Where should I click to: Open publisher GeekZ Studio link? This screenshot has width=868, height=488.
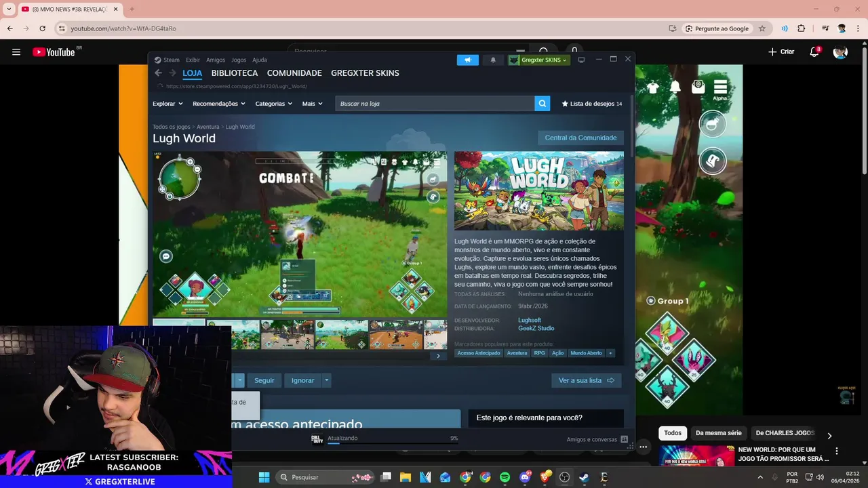click(x=536, y=329)
